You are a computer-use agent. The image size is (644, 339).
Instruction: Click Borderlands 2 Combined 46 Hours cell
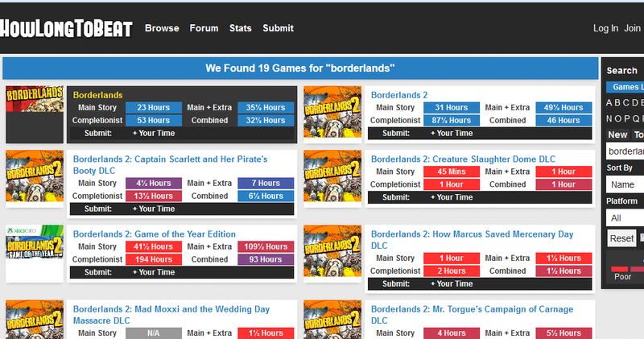tap(563, 121)
